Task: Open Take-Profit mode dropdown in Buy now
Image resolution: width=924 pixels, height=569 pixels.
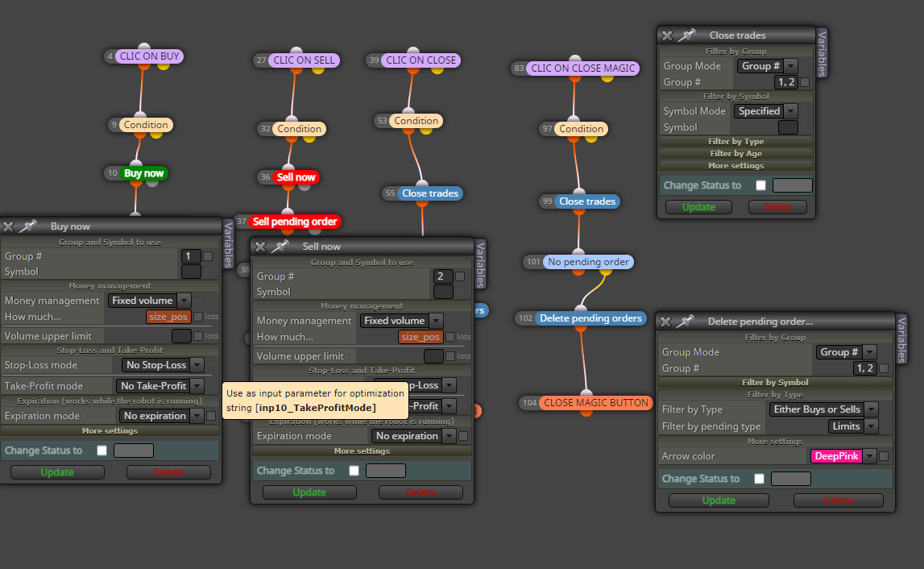Action: [160, 385]
